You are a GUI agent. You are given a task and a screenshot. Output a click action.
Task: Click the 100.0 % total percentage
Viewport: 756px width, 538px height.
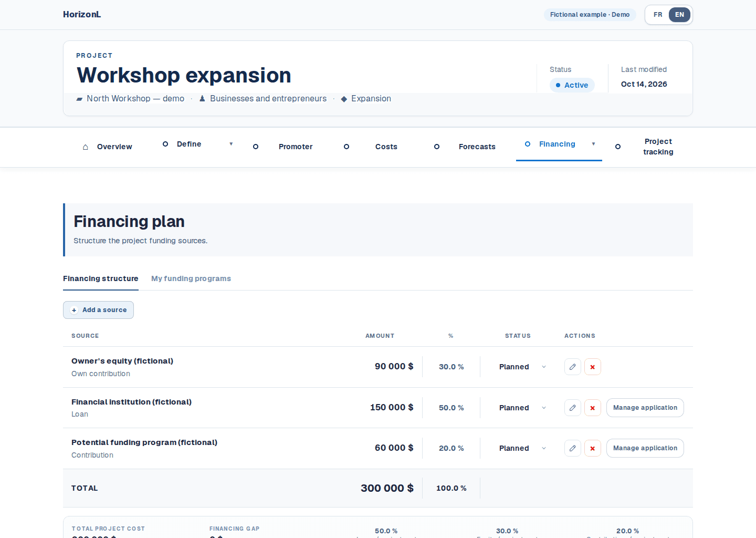[451, 488]
